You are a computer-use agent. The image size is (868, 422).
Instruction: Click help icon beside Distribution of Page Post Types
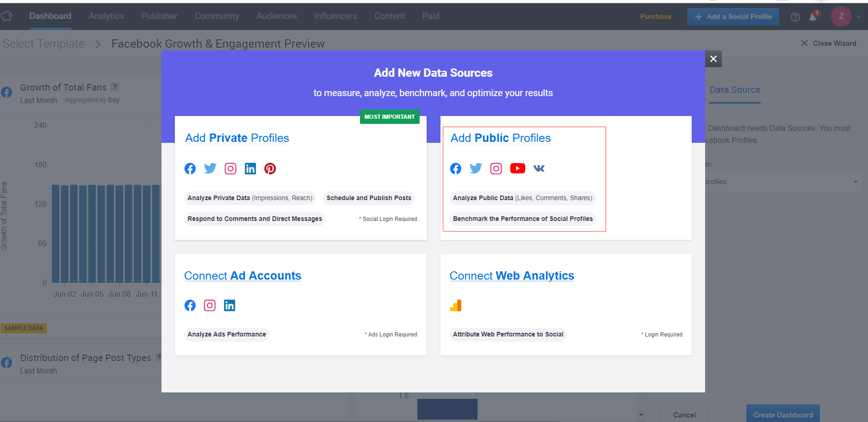[159, 357]
